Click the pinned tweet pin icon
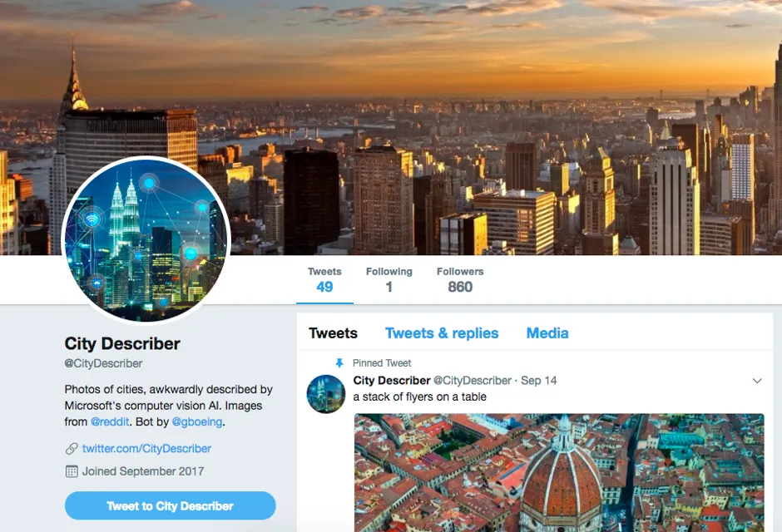 tap(339, 363)
